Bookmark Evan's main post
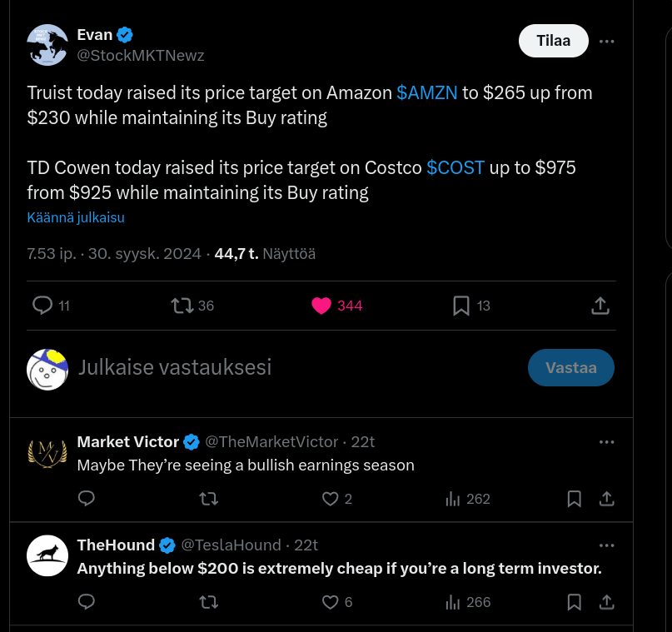 [461, 306]
